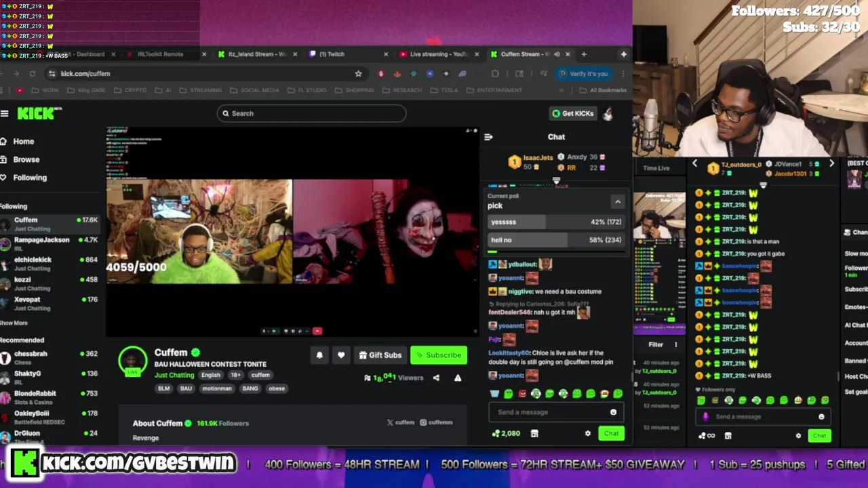868x488 pixels.
Task: Collapse the current poll panel
Action: pos(618,201)
